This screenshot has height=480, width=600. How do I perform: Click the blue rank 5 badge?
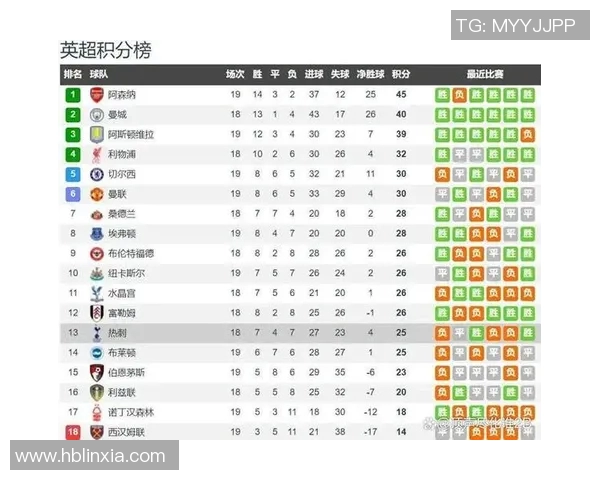tap(73, 174)
